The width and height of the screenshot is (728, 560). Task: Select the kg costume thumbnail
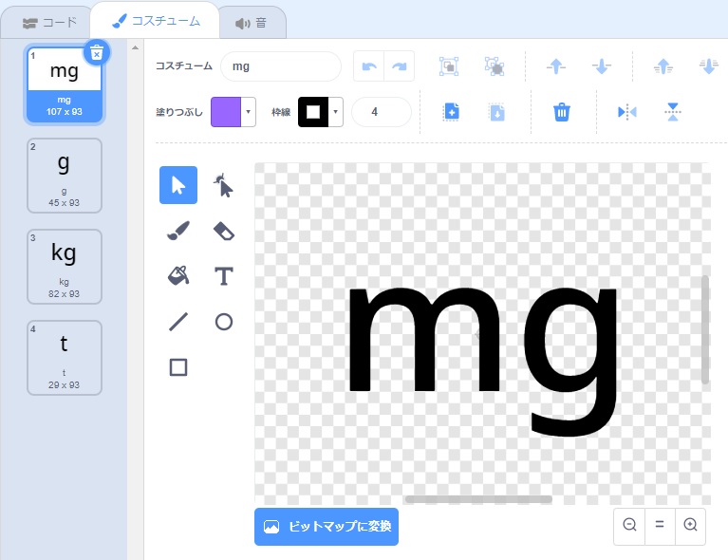point(64,263)
